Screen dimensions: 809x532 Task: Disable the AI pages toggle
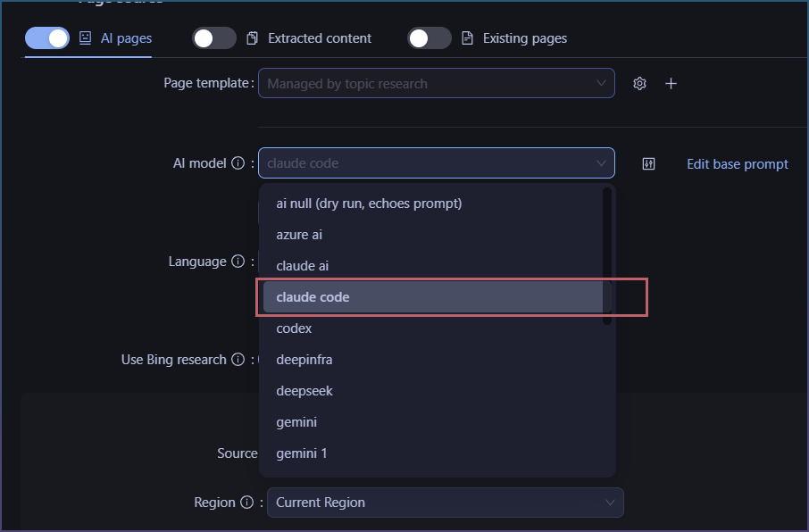[x=47, y=38]
